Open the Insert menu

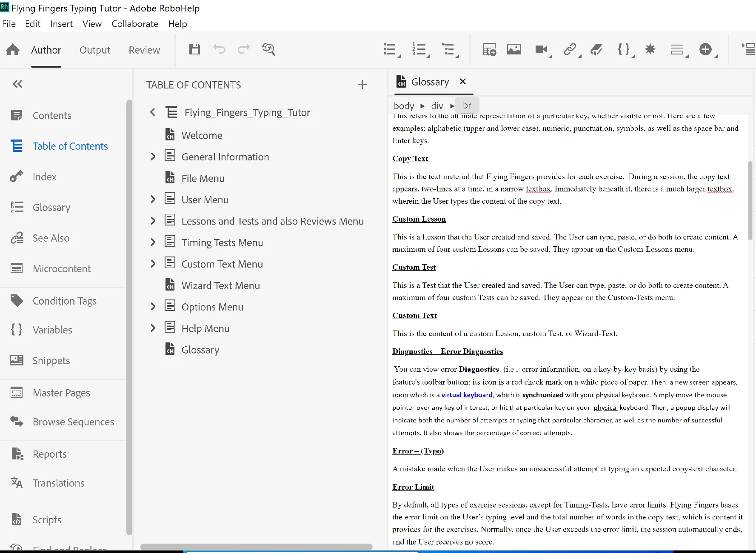tap(61, 24)
